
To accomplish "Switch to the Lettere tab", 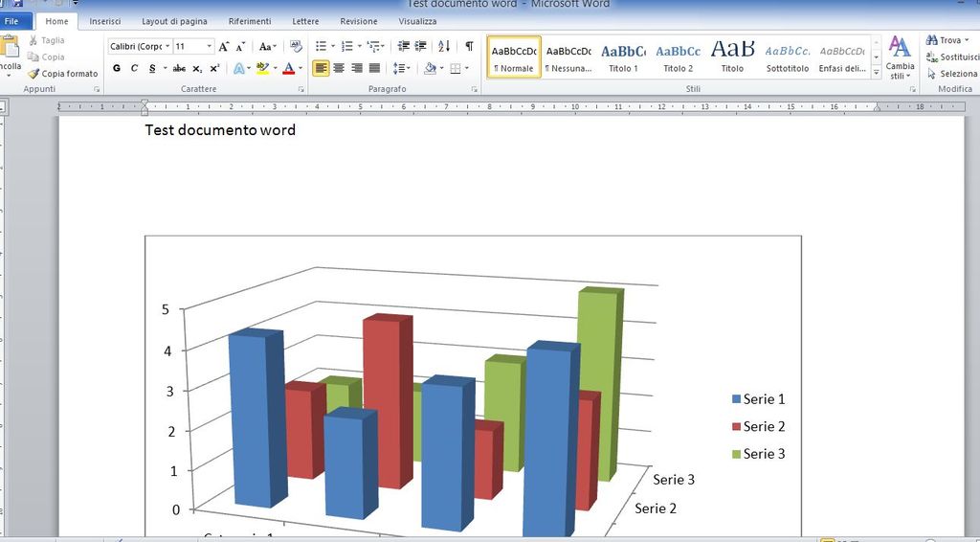I will [305, 21].
